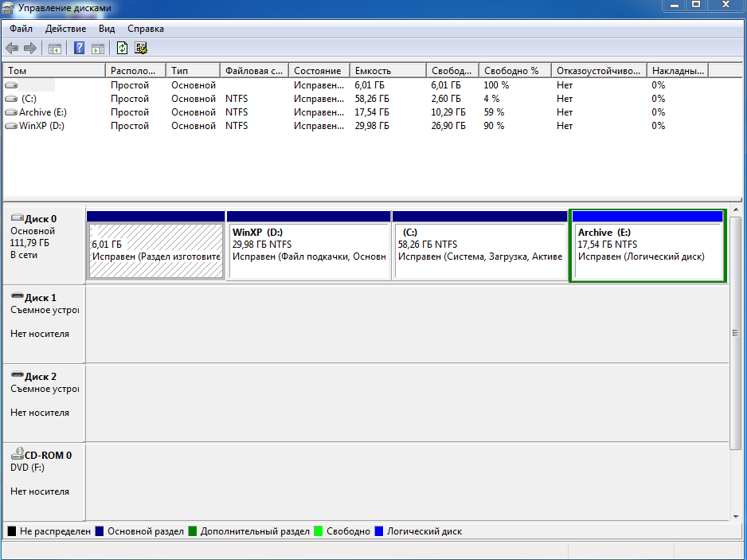Select the 6,01 ГБ manufacturer partition block
The image size is (747, 560).
pyautogui.click(x=156, y=246)
